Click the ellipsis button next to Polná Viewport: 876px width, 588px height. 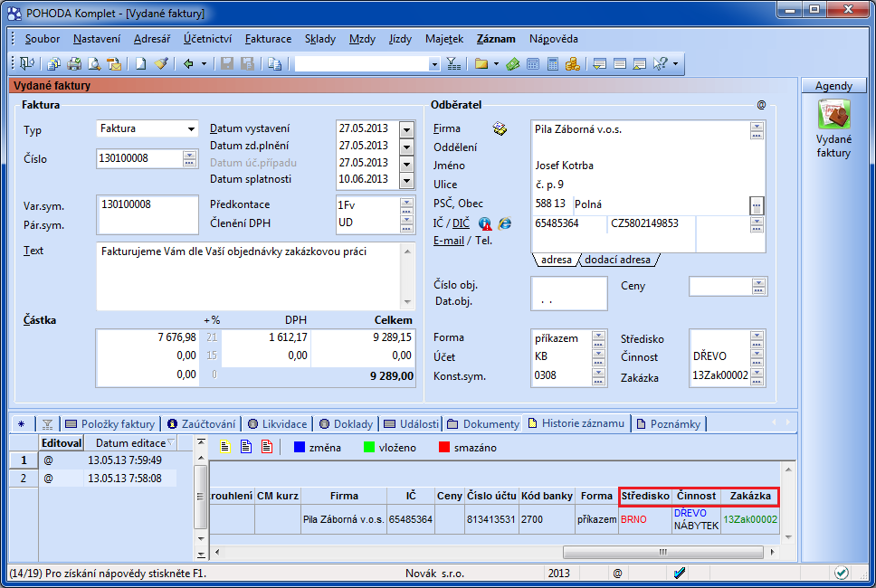tap(757, 205)
